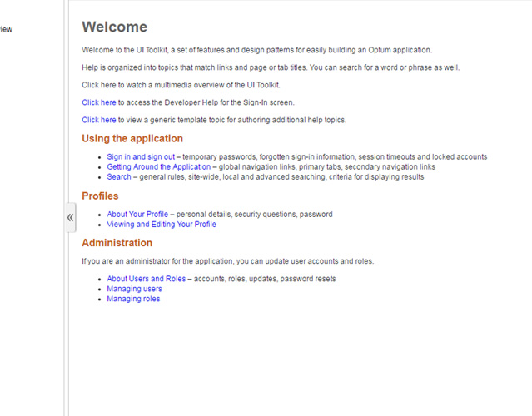Collapse the left navigation panel with the chevron
This screenshot has width=532, height=416.
point(70,217)
